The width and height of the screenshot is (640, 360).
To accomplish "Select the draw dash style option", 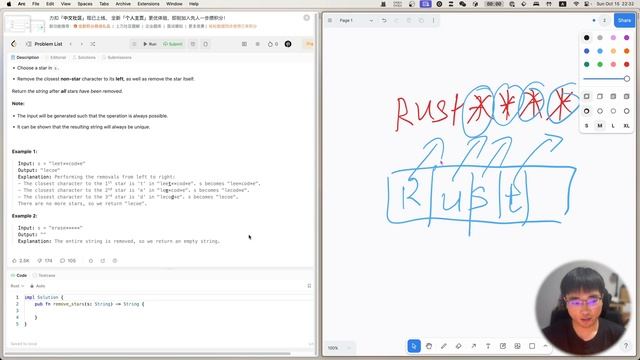I will (x=587, y=111).
